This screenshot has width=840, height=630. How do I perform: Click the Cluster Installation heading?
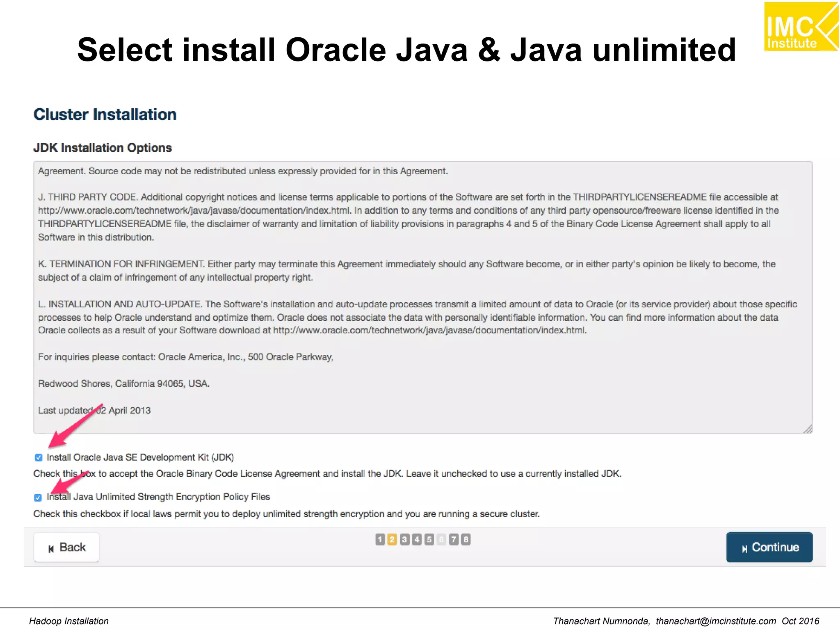click(x=105, y=114)
